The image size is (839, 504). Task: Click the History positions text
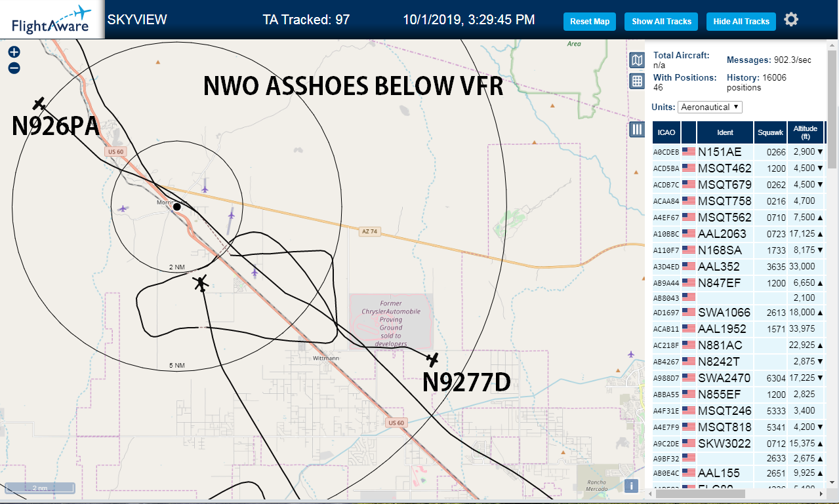point(756,82)
